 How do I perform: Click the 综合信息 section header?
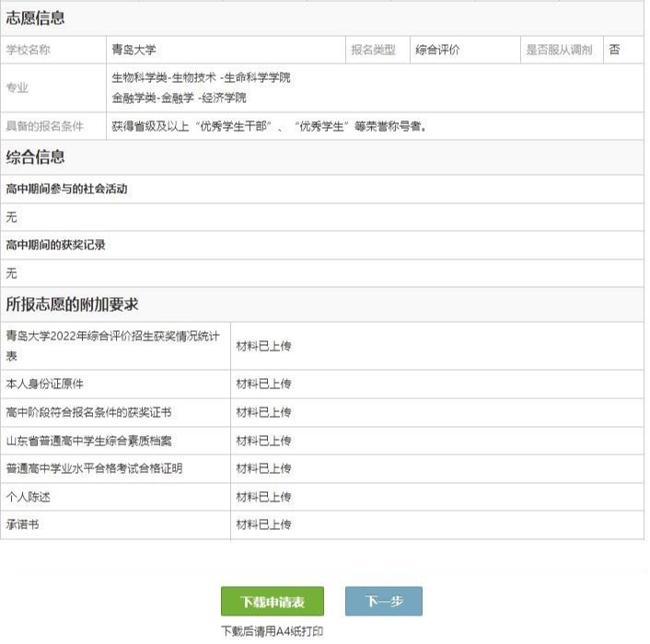click(x=35, y=157)
